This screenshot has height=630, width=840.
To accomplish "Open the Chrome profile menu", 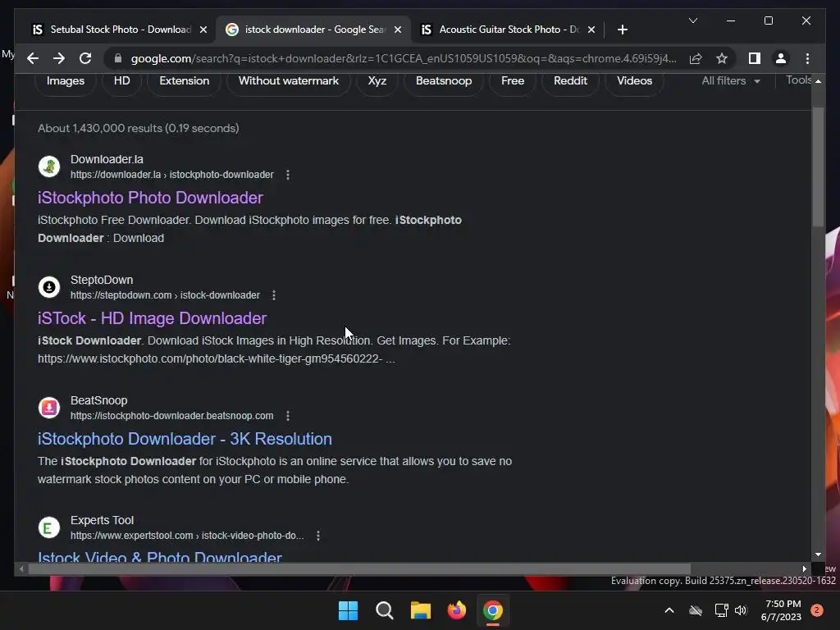I will coord(781,58).
